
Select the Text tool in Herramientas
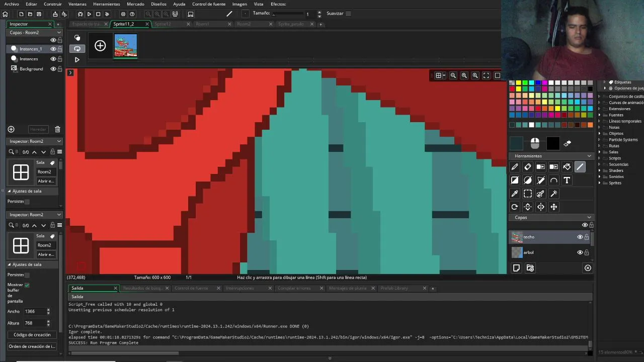coord(567,180)
